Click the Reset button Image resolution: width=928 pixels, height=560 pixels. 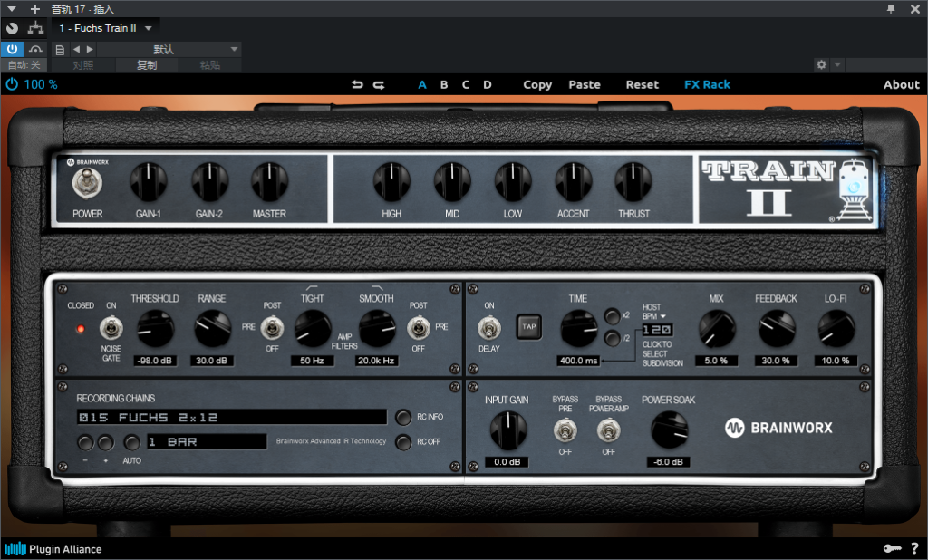point(643,84)
